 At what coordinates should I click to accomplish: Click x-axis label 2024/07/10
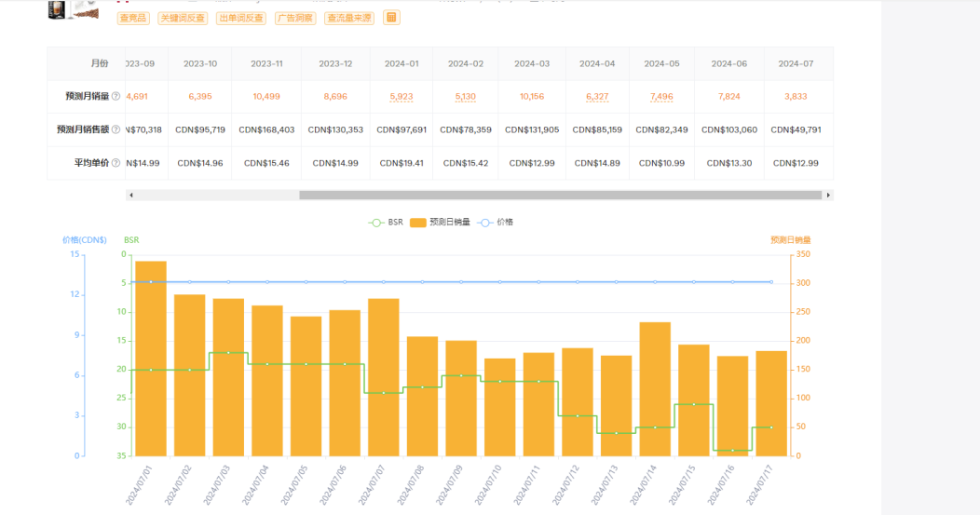coord(488,485)
